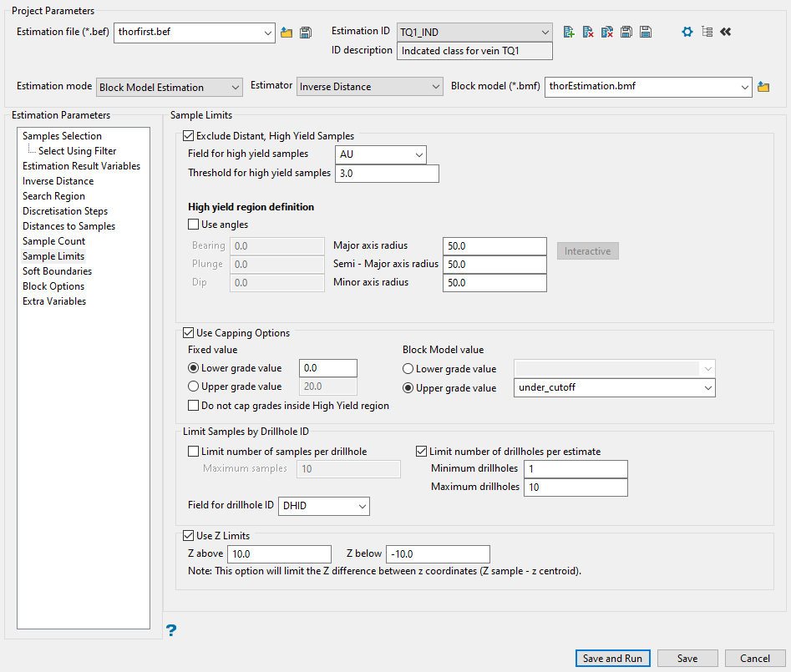
Task: Click the settings gear icon
Action: coord(687,32)
